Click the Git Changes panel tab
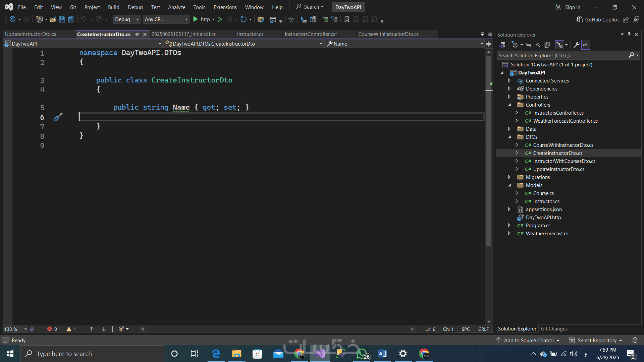 coord(554,329)
